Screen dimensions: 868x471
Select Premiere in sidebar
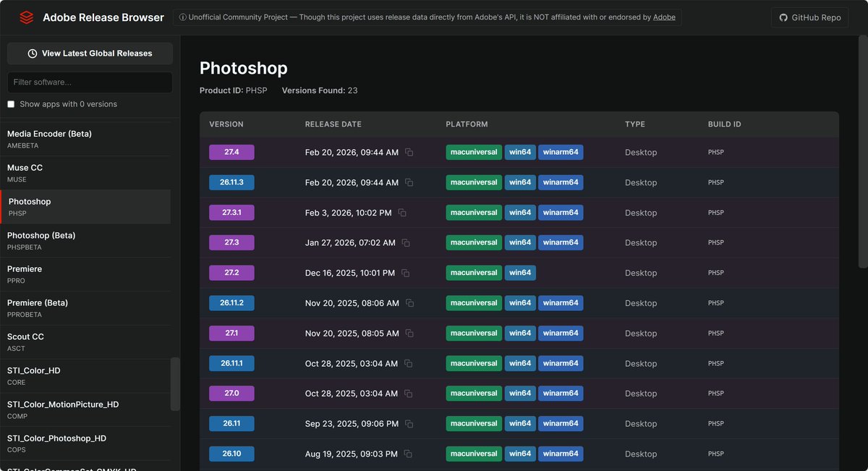coord(85,274)
